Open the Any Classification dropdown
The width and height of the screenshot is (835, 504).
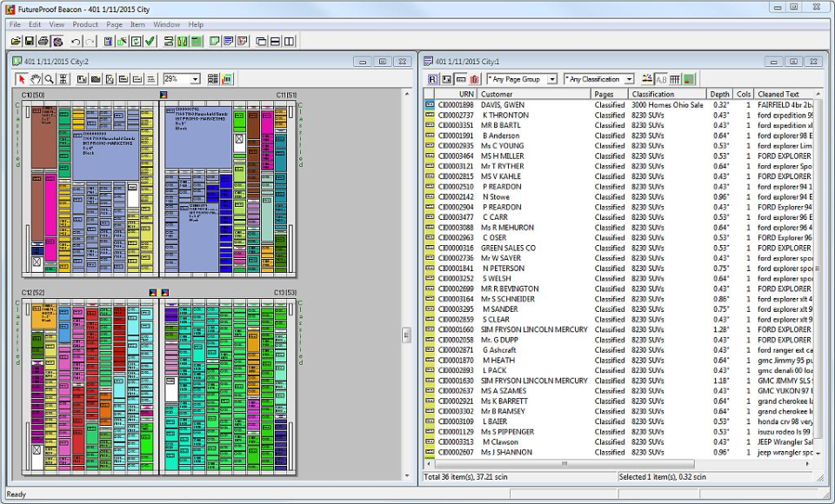click(629, 79)
